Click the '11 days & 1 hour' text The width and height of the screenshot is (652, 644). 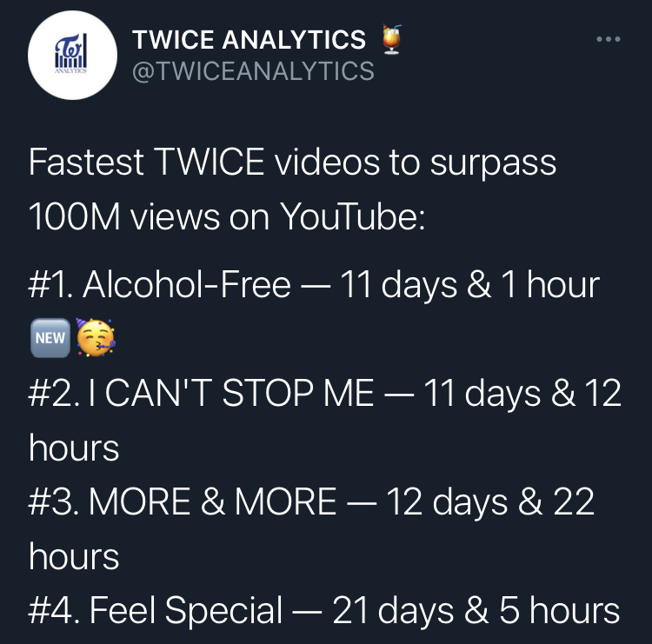click(469, 286)
